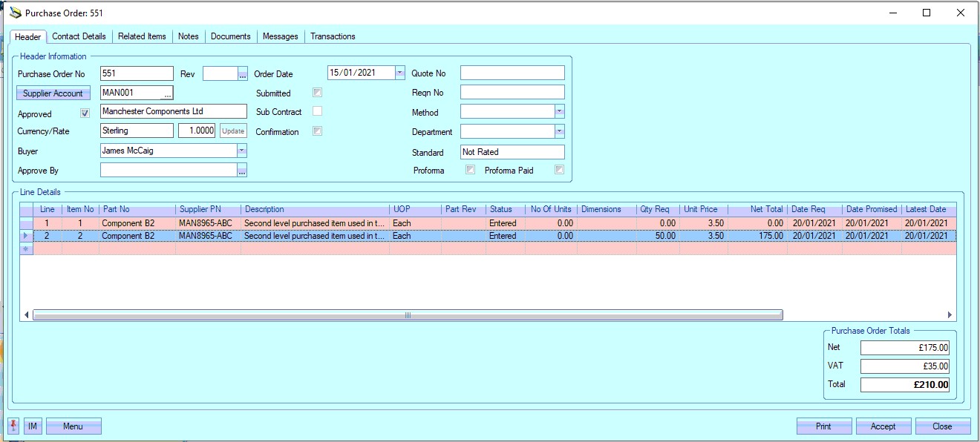Open the Transactions tab
Image resolution: width=980 pixels, height=442 pixels.
coord(333,36)
